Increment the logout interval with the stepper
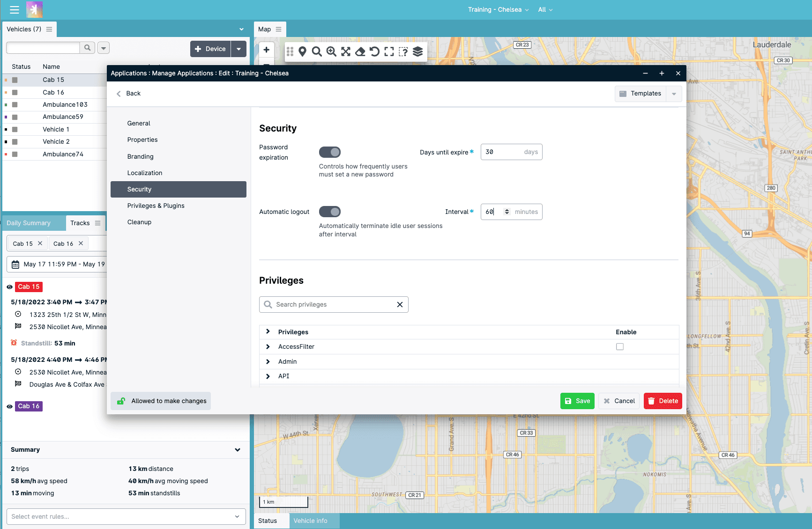 [x=507, y=209]
